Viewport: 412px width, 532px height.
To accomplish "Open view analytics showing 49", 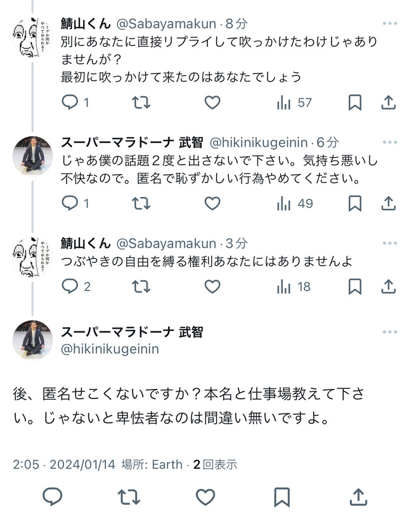I will point(295,203).
